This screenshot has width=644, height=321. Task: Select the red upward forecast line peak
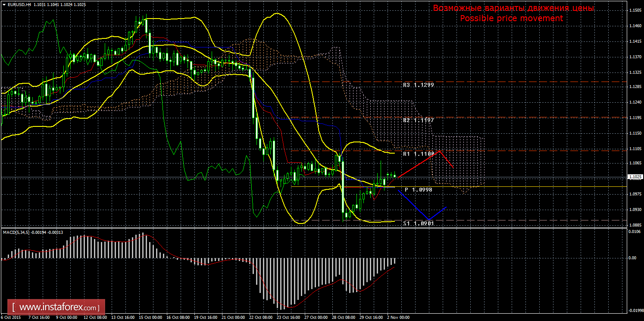439,151
